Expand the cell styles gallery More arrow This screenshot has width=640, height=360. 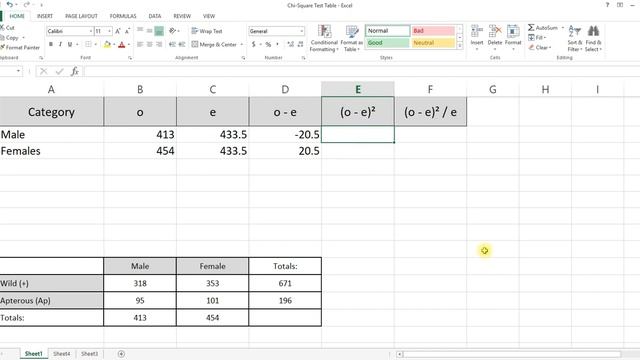tap(460, 46)
